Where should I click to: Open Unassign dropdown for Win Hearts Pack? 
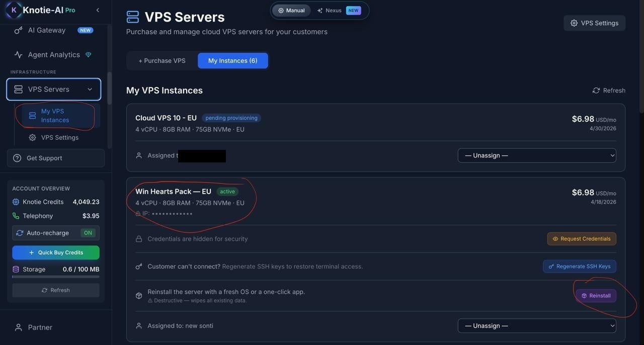tap(537, 326)
